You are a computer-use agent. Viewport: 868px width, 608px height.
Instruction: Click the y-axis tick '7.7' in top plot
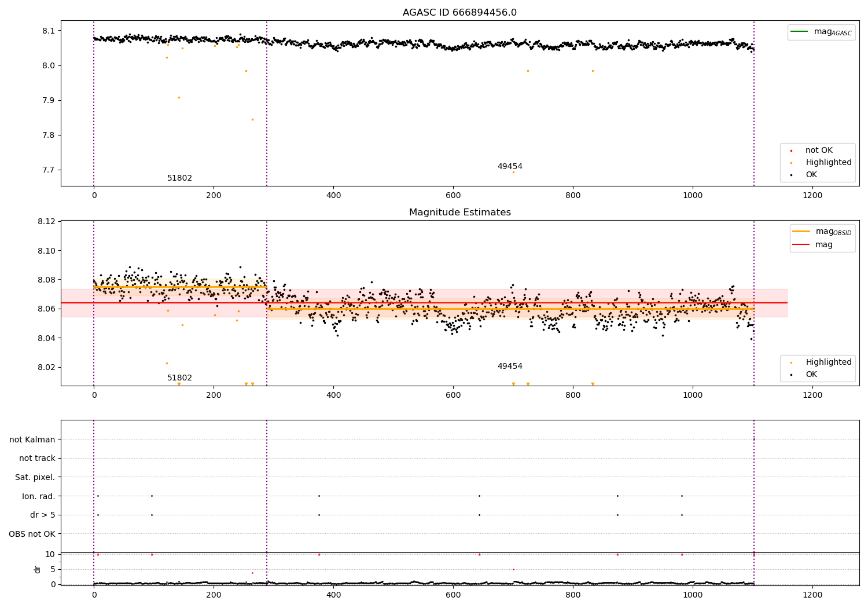coord(49,170)
